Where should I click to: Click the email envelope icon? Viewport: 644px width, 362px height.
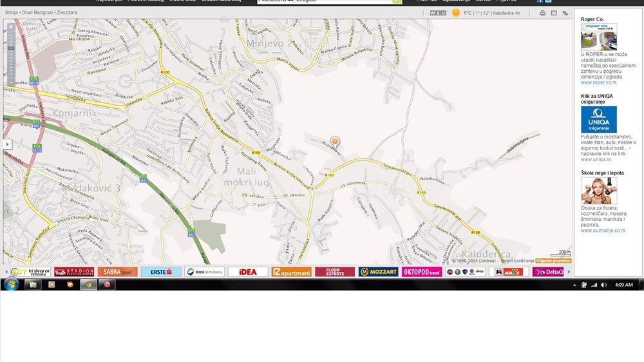(x=554, y=13)
